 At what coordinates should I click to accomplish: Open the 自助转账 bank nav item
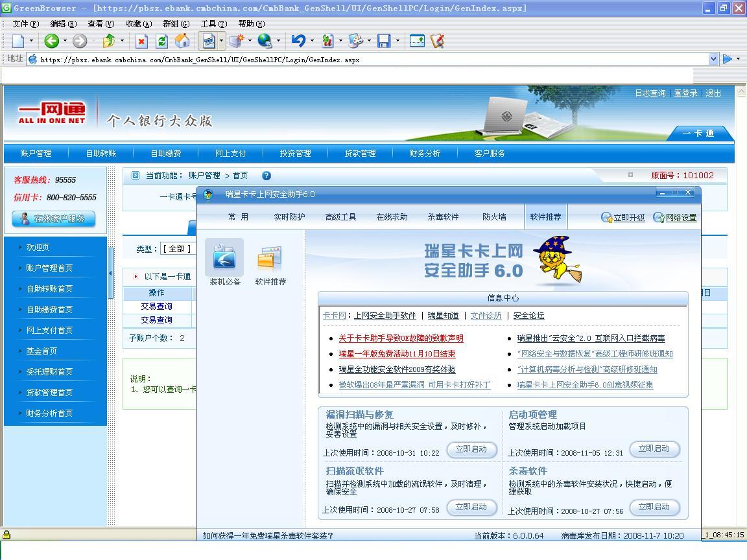[x=101, y=154]
